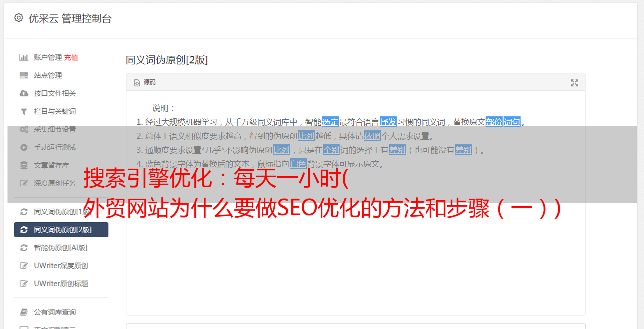Open 智能伪原创[AI版] menu item
This screenshot has width=644, height=329.
click(61, 248)
